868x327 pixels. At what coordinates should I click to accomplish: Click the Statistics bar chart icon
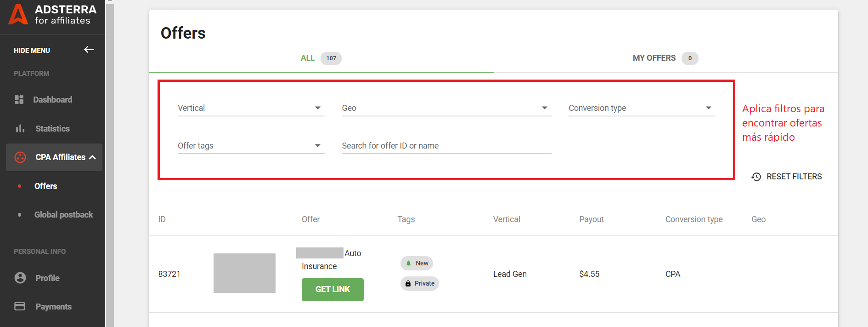tap(20, 129)
